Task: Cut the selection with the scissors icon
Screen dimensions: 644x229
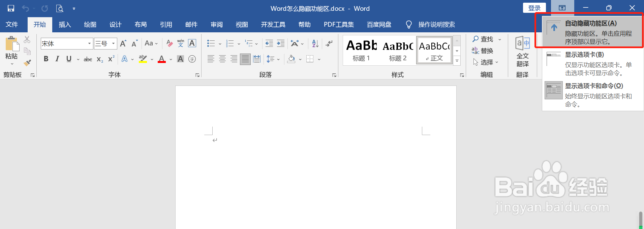Action: click(27, 40)
